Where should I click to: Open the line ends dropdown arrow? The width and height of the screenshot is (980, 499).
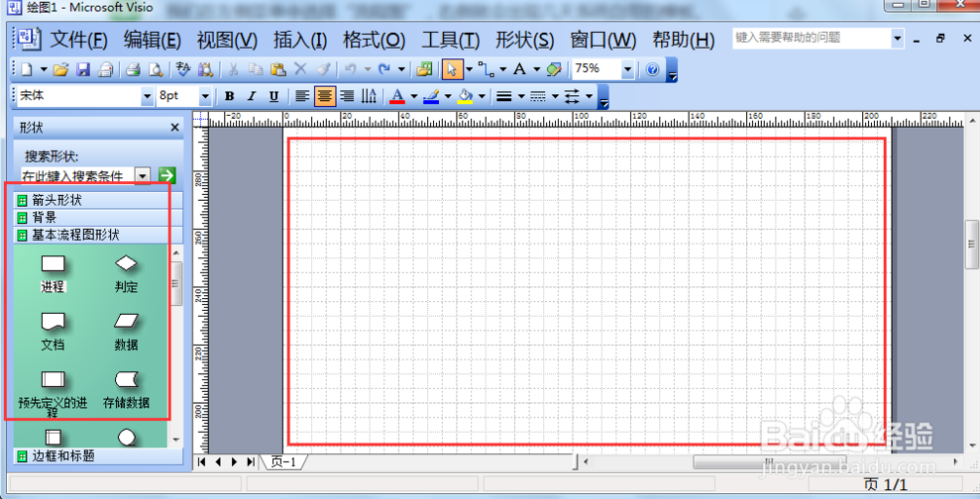(x=590, y=96)
